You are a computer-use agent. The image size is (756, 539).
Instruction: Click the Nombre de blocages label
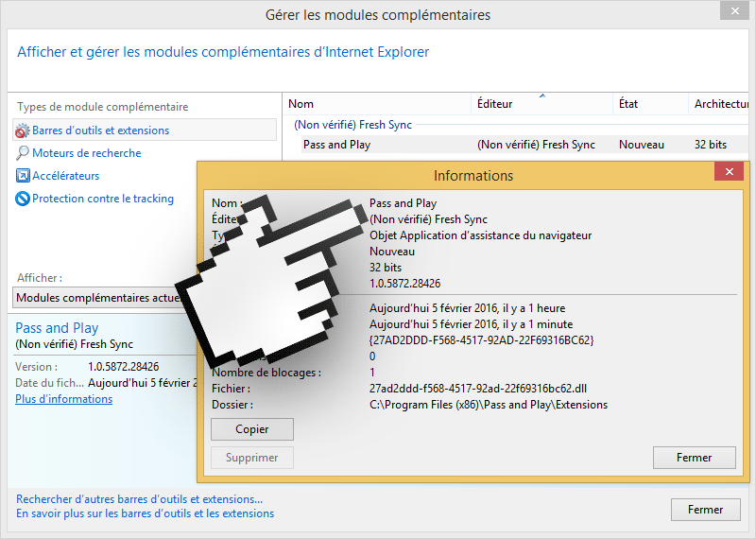(x=266, y=373)
